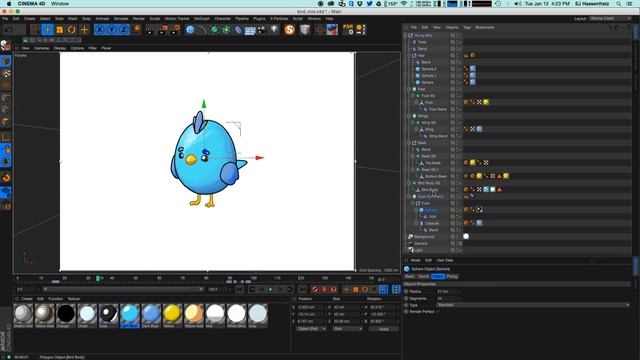
Task: Open the MoGraph menu
Action: tap(202, 19)
